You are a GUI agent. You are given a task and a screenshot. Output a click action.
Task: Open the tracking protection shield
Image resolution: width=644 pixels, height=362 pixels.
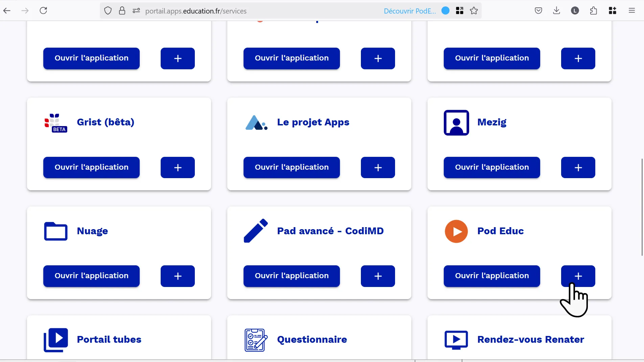(108, 11)
